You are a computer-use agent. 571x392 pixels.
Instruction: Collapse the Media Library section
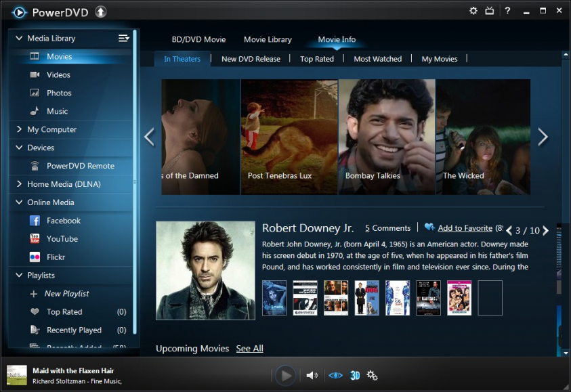tap(19, 39)
